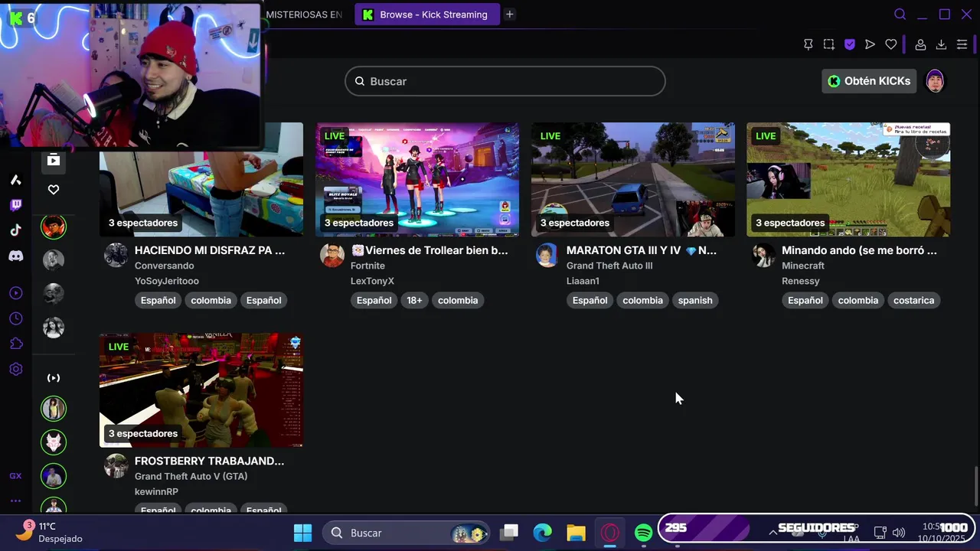Open History from the Opera sidebar

(15, 318)
